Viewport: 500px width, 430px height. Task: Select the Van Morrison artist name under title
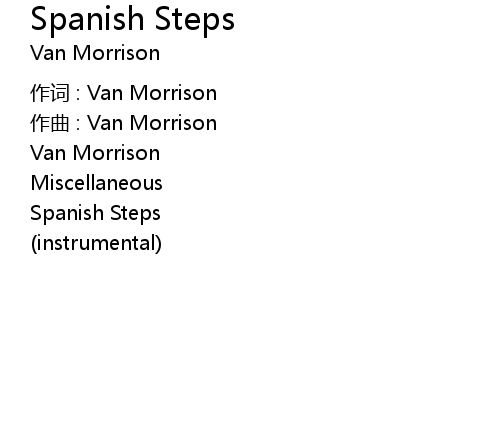tap(95, 53)
